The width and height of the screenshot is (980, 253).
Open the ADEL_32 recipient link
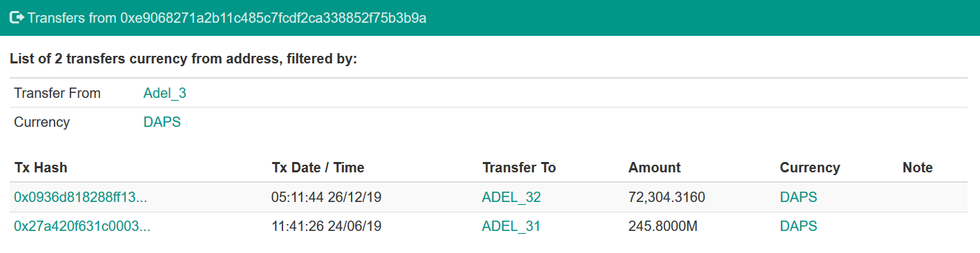click(511, 197)
